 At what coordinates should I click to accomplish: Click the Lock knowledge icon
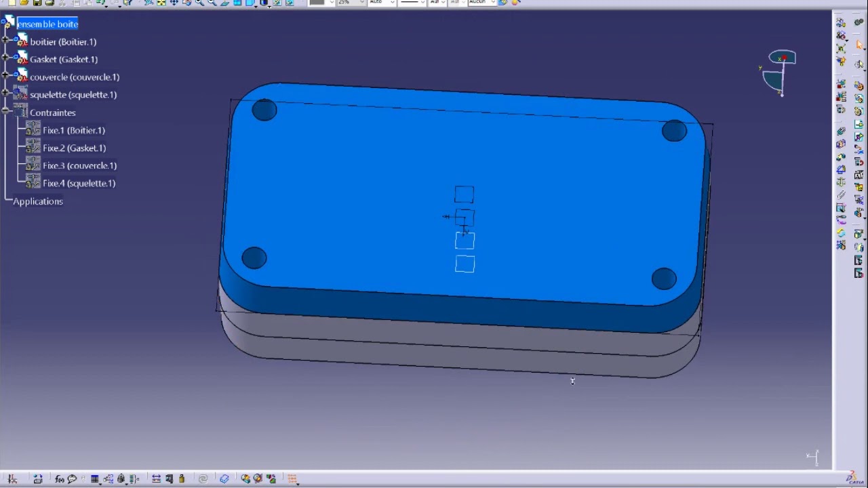[121, 479]
